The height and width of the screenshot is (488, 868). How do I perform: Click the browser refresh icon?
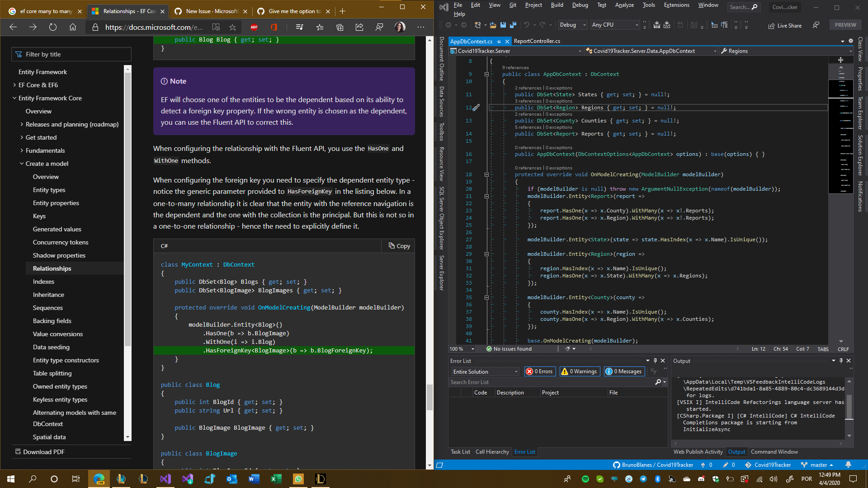click(x=53, y=27)
